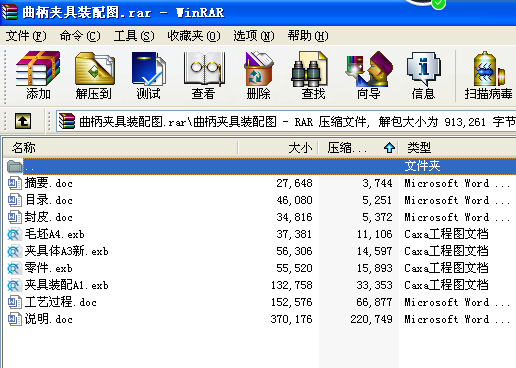This screenshot has width=516, height=368.
Task: Click packed size value 220,749
Action: 371,319
